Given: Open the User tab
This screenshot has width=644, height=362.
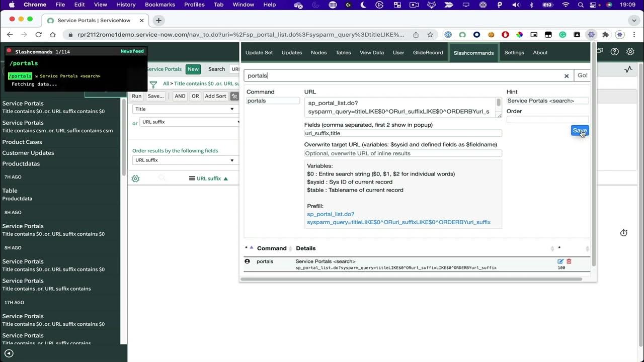Looking at the screenshot, I should (x=398, y=53).
